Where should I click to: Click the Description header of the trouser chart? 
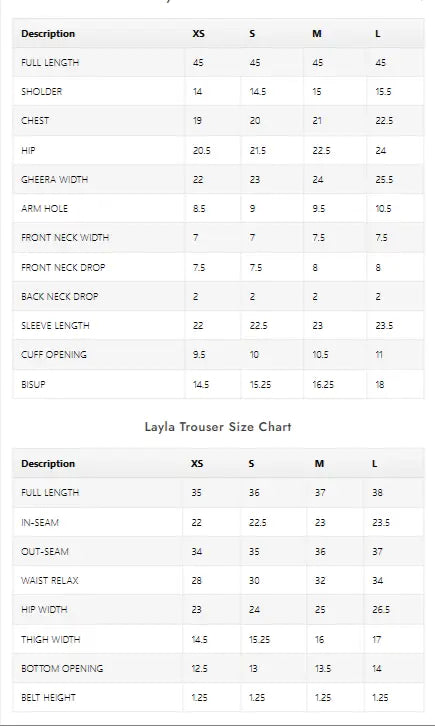click(48, 463)
